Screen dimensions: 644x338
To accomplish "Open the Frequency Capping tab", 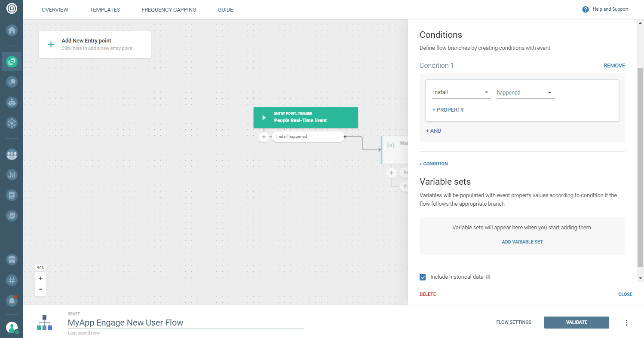I will click(169, 10).
